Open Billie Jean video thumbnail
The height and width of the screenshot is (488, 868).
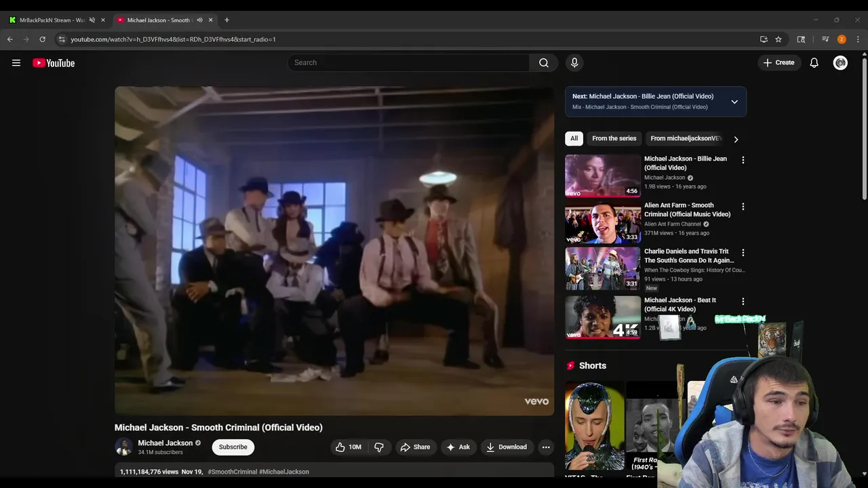pos(603,176)
